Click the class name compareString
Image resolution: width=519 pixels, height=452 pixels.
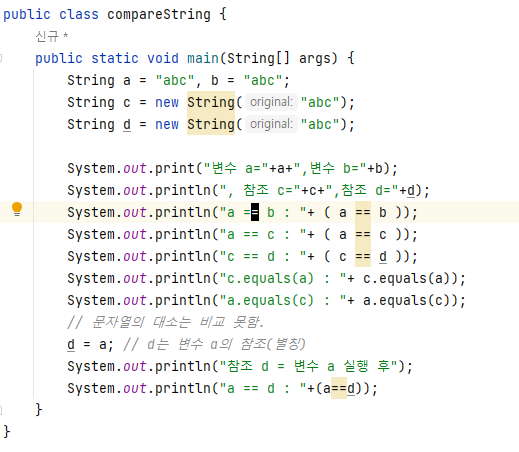point(159,14)
